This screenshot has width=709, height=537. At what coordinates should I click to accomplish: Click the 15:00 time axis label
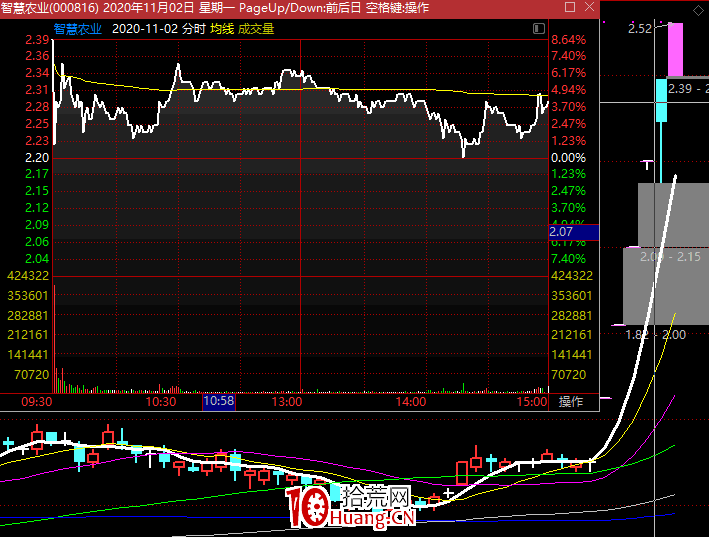(x=532, y=401)
